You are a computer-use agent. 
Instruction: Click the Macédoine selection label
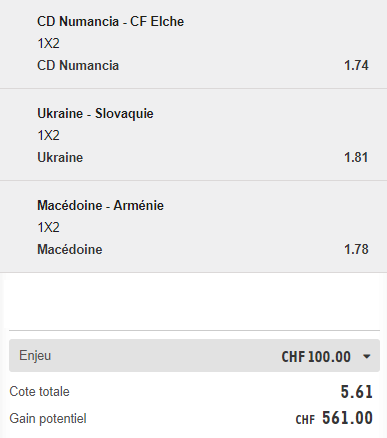tap(70, 249)
